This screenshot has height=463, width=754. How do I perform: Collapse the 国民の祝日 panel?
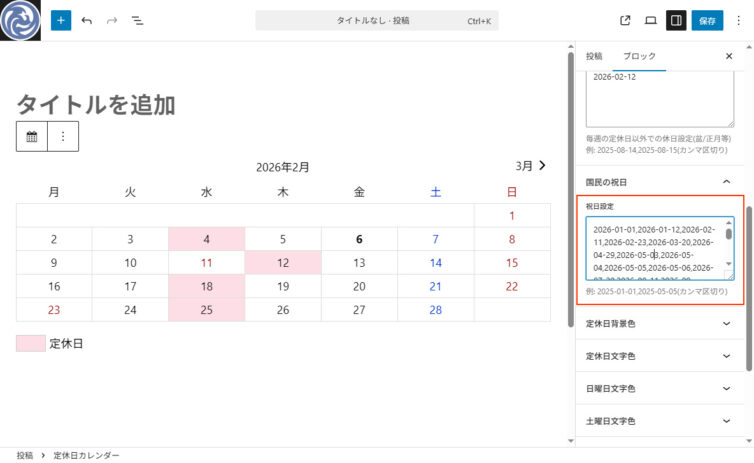coord(726,182)
